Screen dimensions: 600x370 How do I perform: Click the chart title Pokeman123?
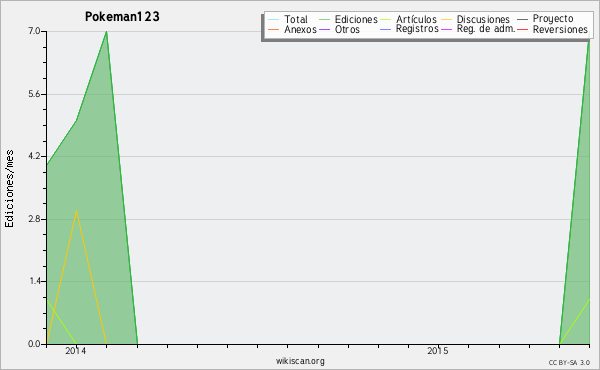tap(122, 17)
